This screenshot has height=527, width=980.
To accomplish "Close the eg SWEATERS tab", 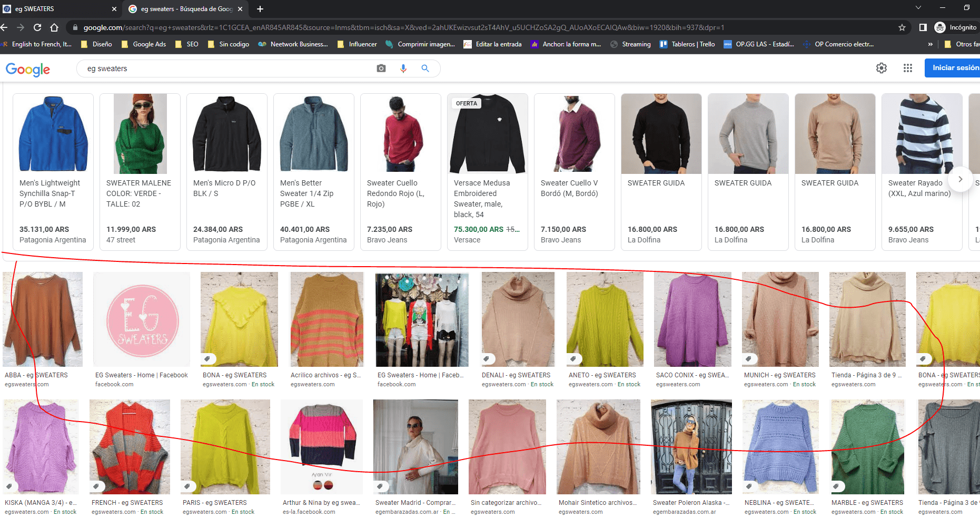I will [x=114, y=9].
